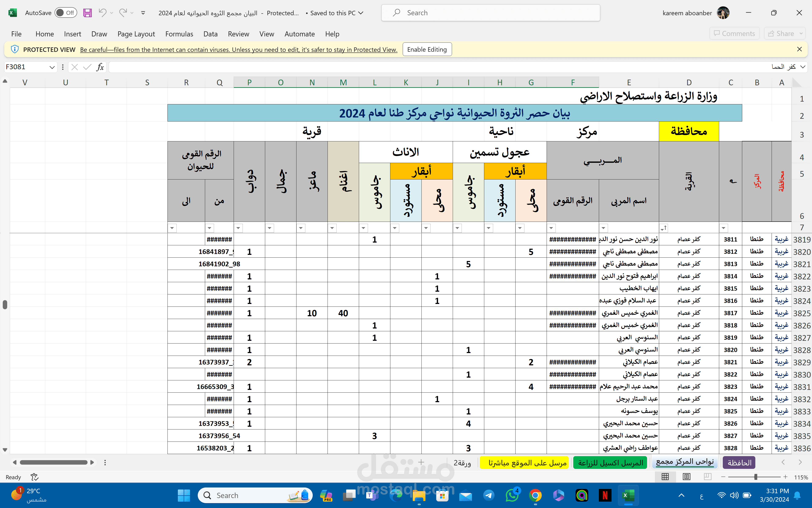
Task: Open filter dropdown under اسم المربى column
Action: [x=603, y=228]
